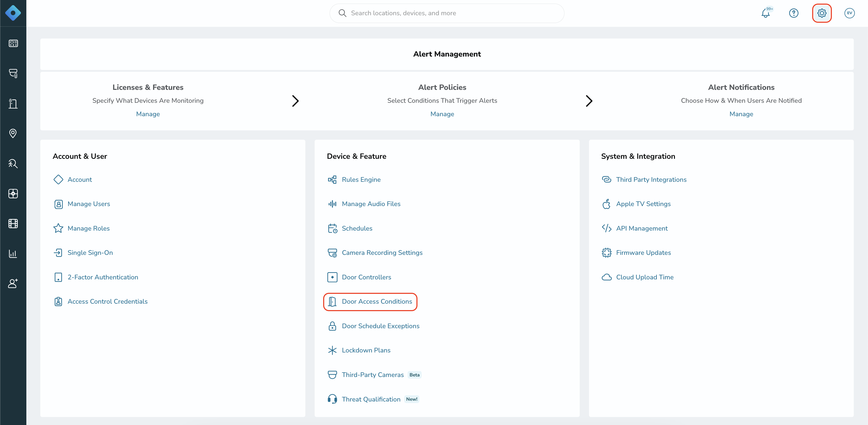Open Door Access Conditions
The image size is (868, 425).
[x=377, y=301]
